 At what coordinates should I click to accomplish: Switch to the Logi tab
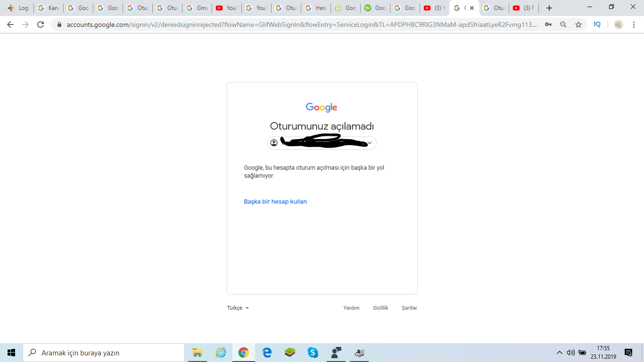(19, 8)
